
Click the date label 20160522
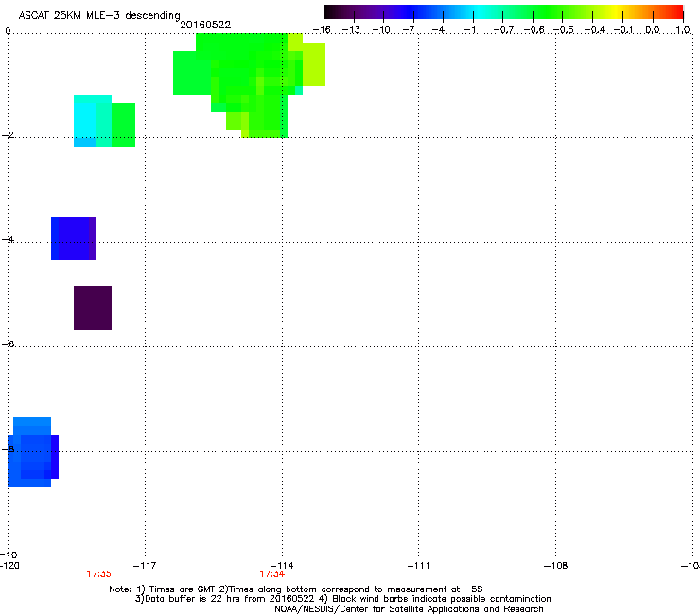pyautogui.click(x=205, y=25)
